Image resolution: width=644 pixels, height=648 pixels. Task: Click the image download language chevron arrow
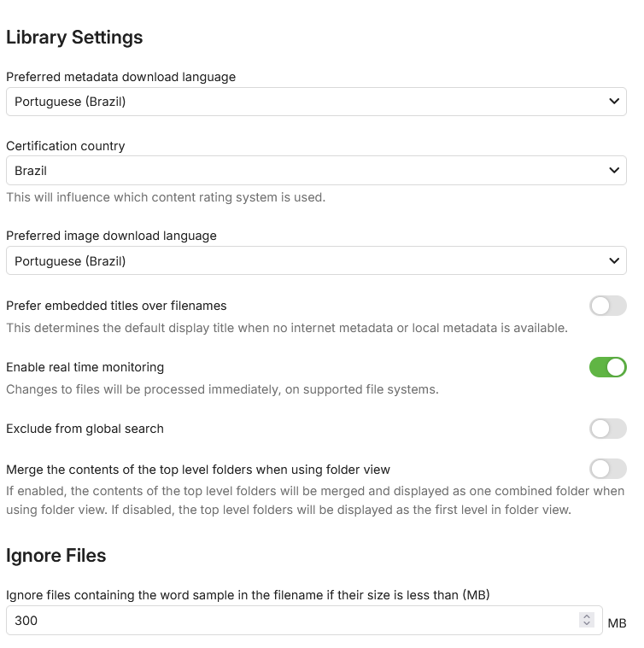point(613,260)
